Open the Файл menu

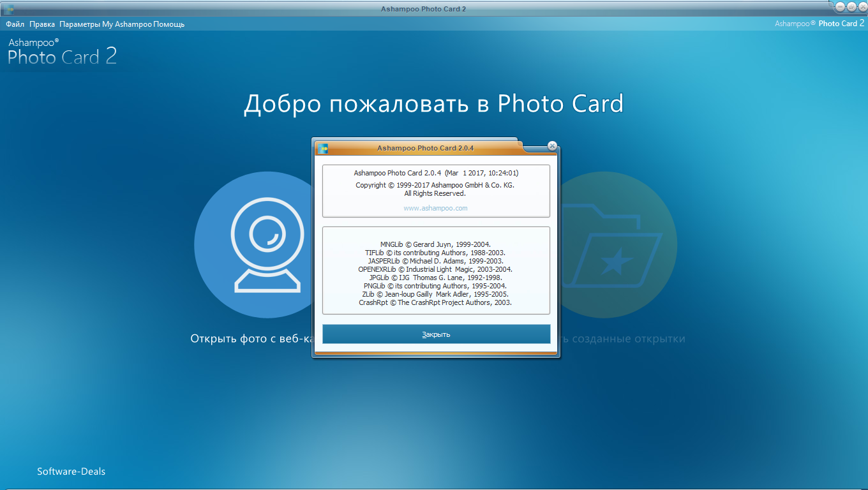point(15,24)
